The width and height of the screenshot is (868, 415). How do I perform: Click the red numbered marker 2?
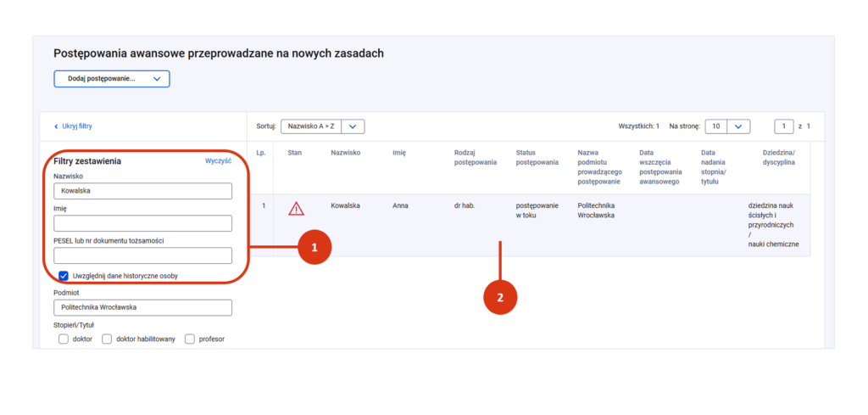tap(500, 297)
